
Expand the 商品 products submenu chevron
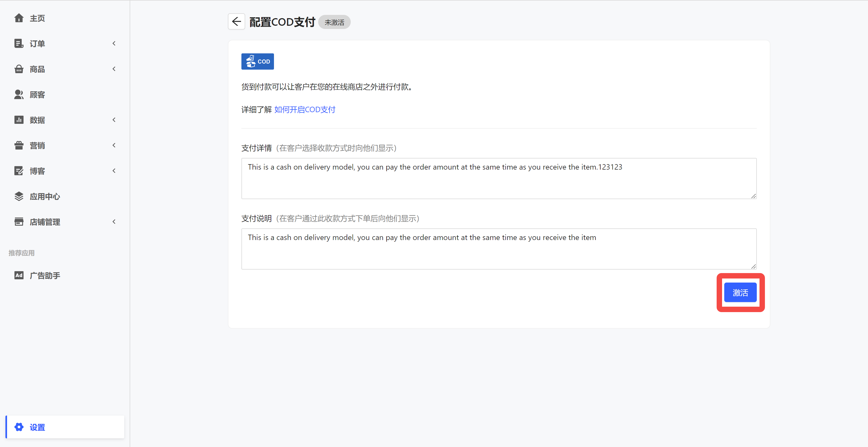pyautogui.click(x=114, y=69)
